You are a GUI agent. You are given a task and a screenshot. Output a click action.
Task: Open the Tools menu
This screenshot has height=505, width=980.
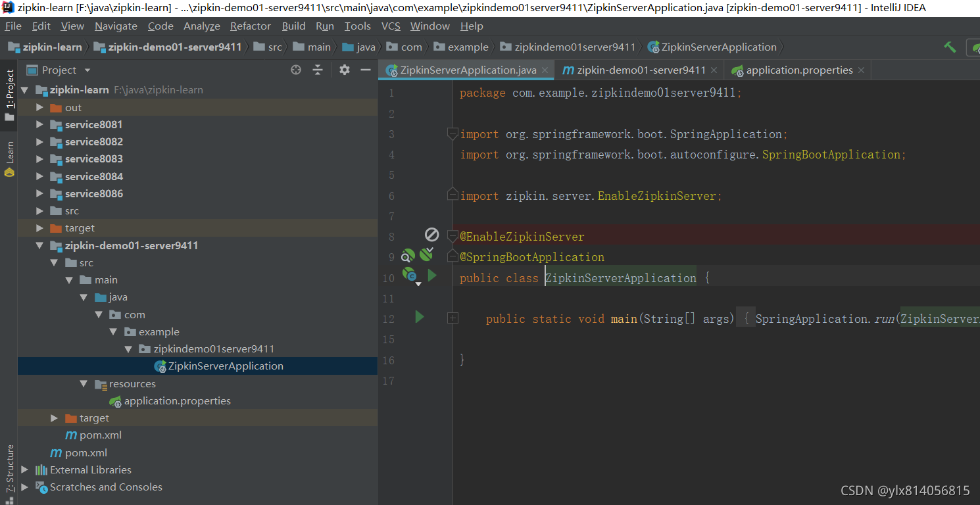point(358,26)
